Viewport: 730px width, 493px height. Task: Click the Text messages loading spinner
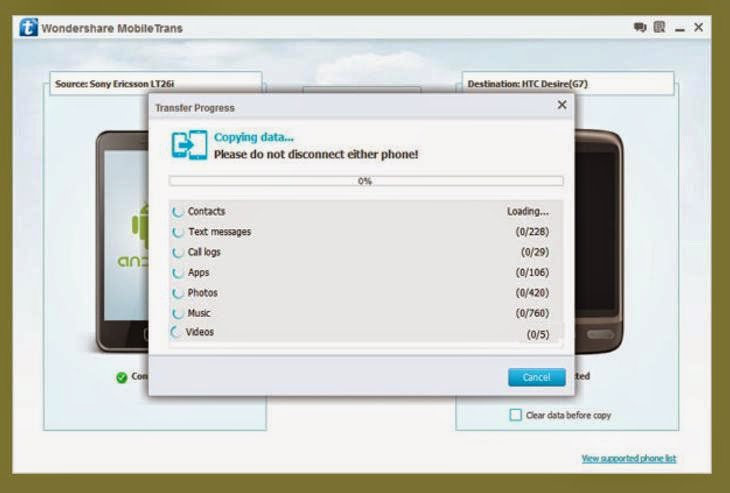pos(177,232)
